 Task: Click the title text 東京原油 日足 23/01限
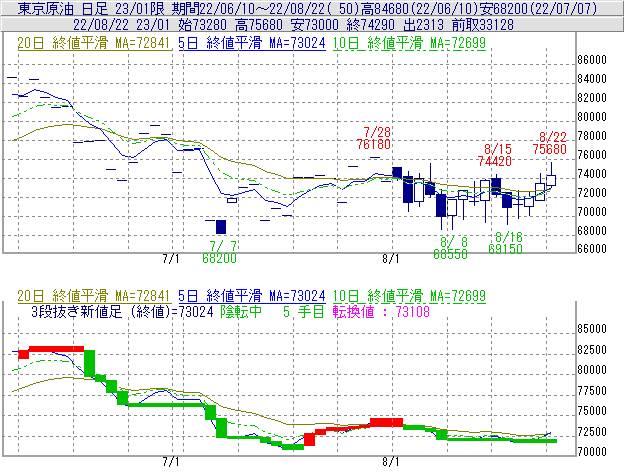coord(91,8)
